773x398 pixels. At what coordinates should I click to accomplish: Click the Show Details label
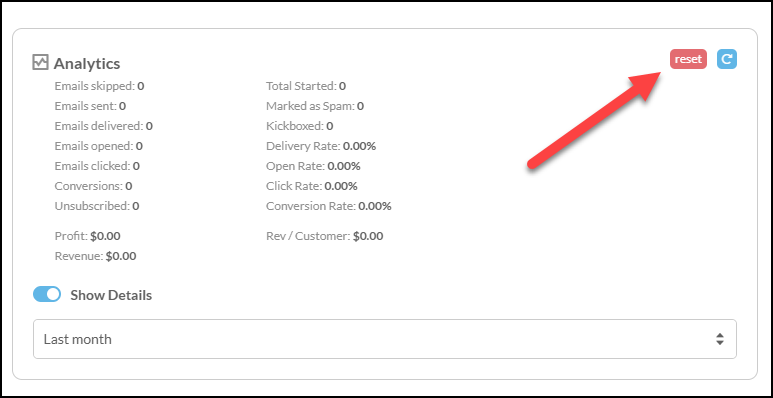[111, 295]
